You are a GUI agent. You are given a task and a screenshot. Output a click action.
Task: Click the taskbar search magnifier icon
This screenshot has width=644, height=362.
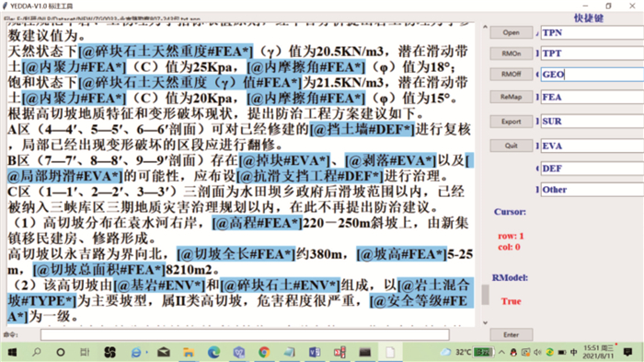point(37,352)
